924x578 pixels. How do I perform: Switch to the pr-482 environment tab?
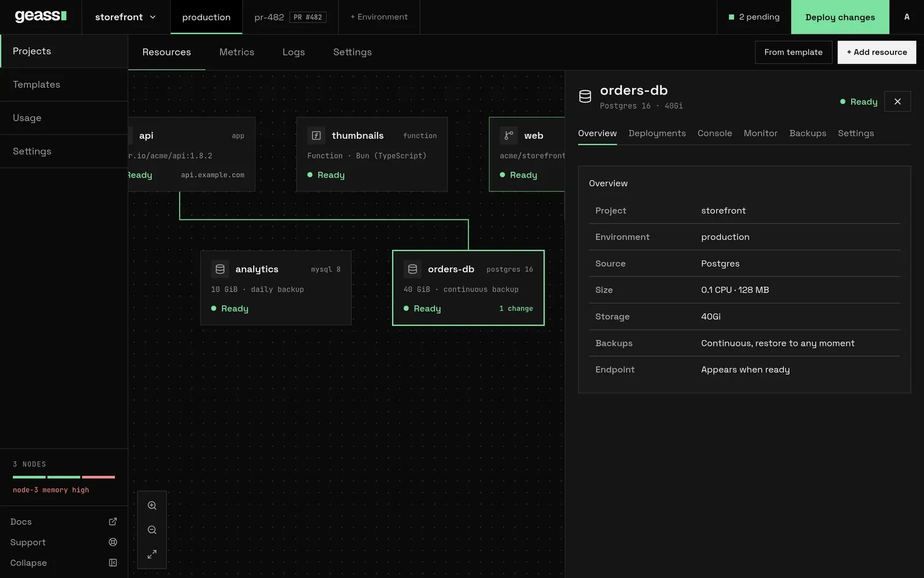pyautogui.click(x=290, y=17)
